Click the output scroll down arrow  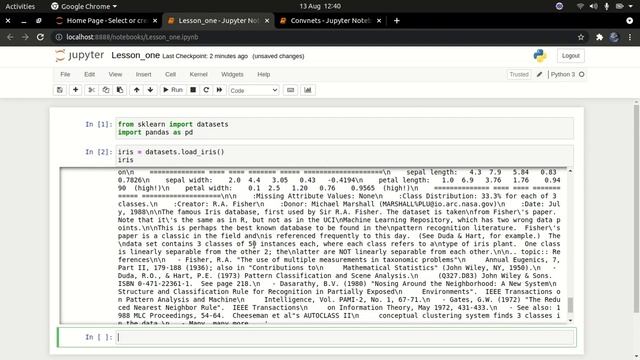[570, 320]
